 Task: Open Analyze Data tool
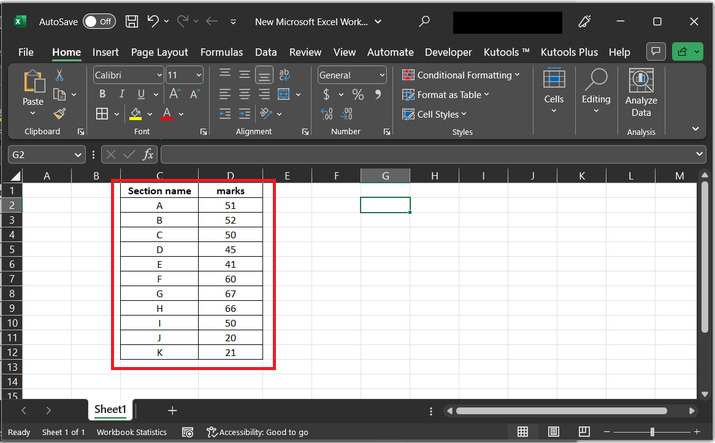641,94
